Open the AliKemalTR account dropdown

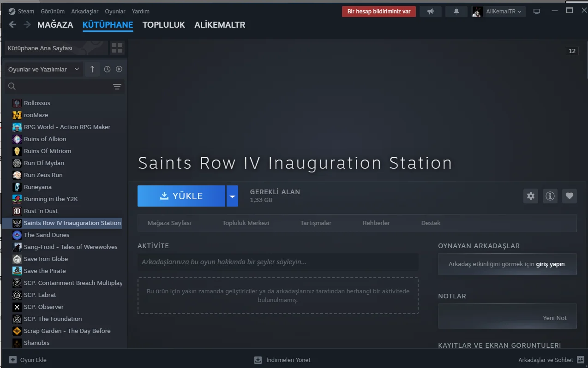tap(504, 12)
